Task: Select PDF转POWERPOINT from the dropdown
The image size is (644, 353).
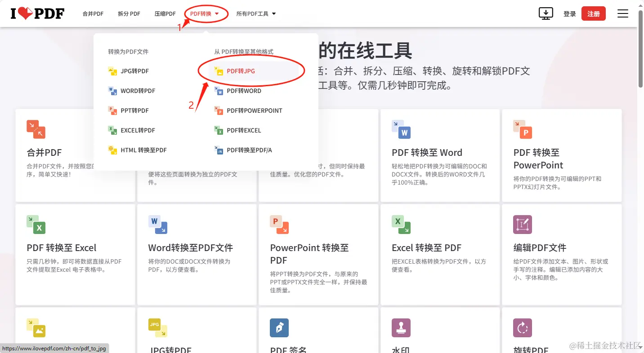Action: tap(255, 110)
